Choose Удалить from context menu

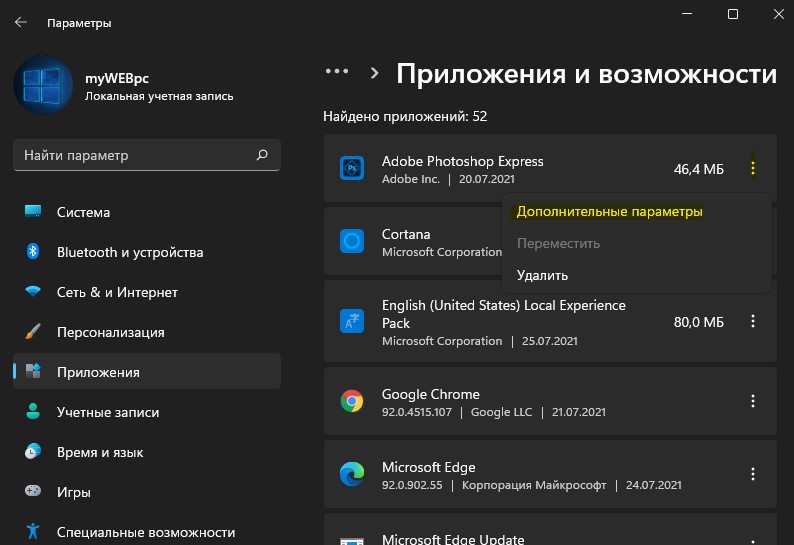click(x=542, y=276)
